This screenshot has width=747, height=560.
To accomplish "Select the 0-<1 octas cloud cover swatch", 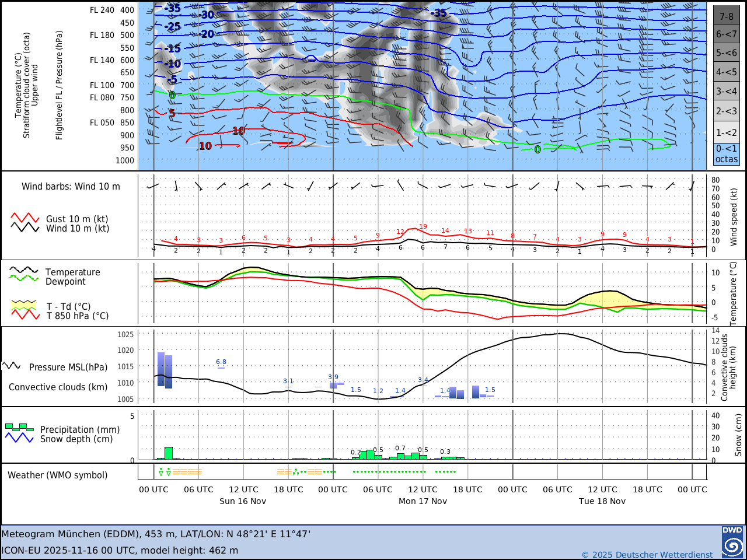I will [727, 154].
